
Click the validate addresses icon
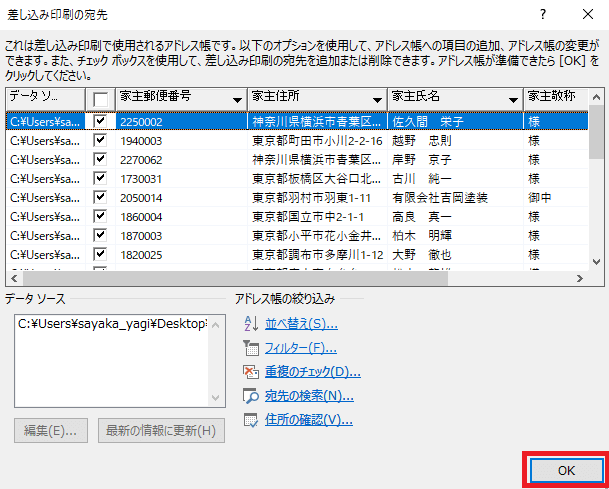click(250, 420)
